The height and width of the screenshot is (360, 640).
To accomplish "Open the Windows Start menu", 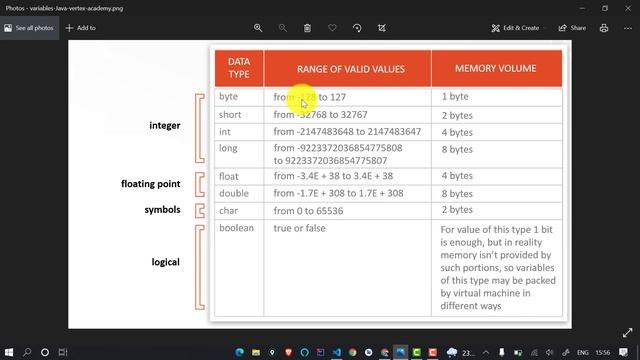I will [9, 352].
